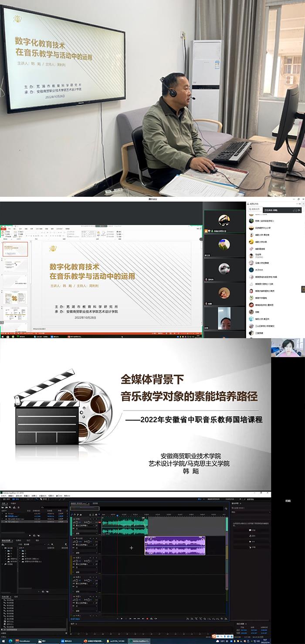Image resolution: width=305 pixels, height=644 pixels.
Task: Click the 音乐 audio type in Essential Sound
Action: 251,536
